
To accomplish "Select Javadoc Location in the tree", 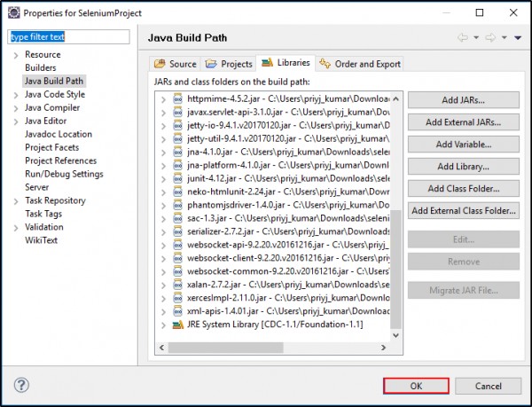I will (59, 134).
